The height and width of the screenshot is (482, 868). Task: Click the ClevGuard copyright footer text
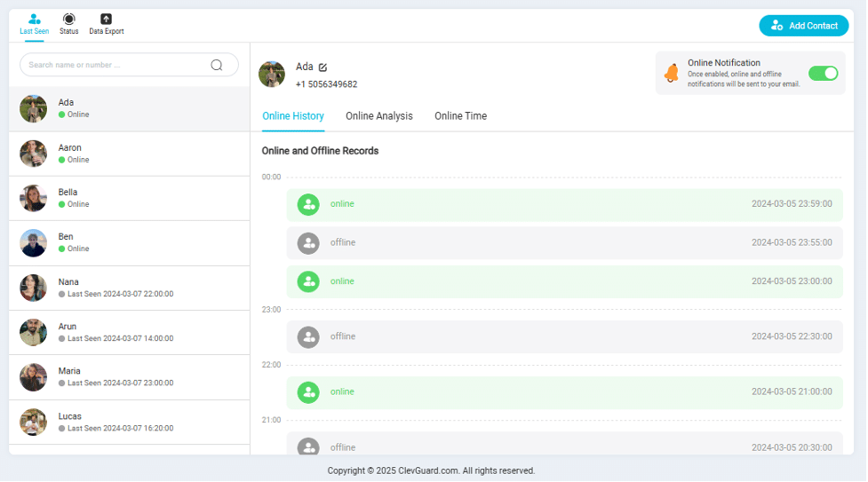pos(431,471)
